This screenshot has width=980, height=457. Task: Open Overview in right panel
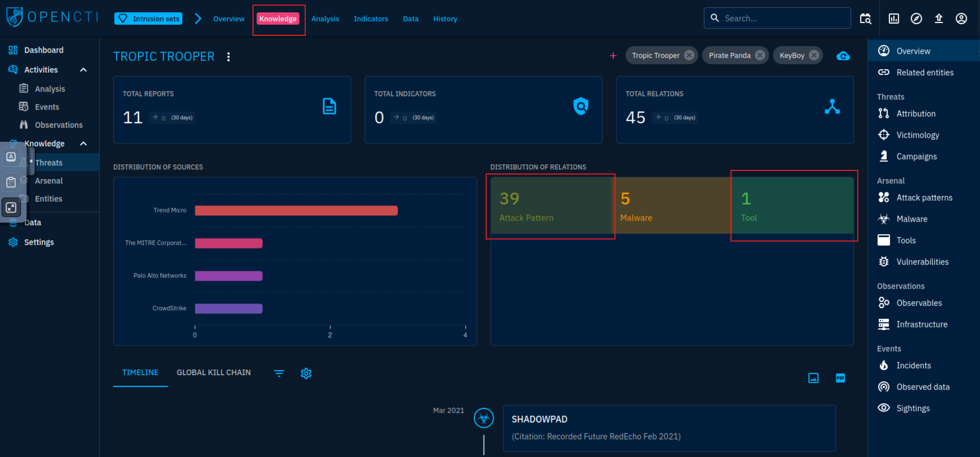[923, 51]
